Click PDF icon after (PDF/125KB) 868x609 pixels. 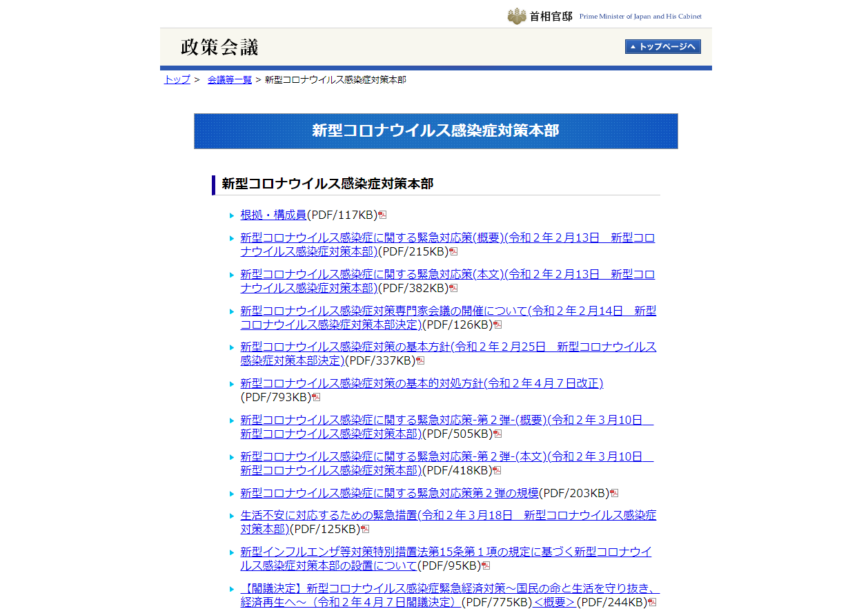(x=365, y=529)
